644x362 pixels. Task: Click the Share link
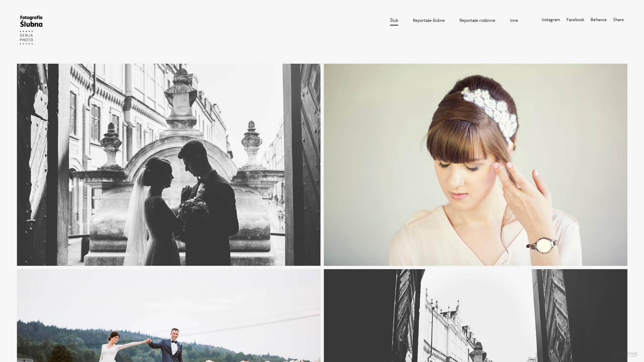click(x=618, y=20)
